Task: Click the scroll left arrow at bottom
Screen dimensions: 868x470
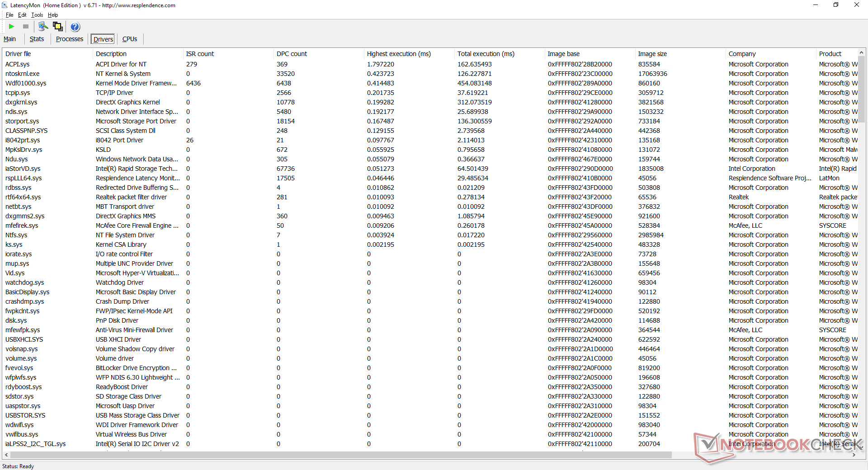Action: 6,455
